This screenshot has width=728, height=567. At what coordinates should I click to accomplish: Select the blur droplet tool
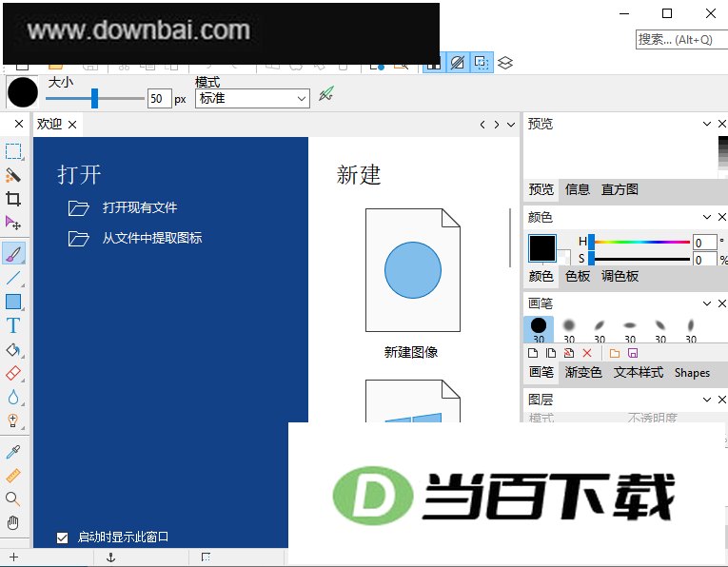click(x=13, y=397)
